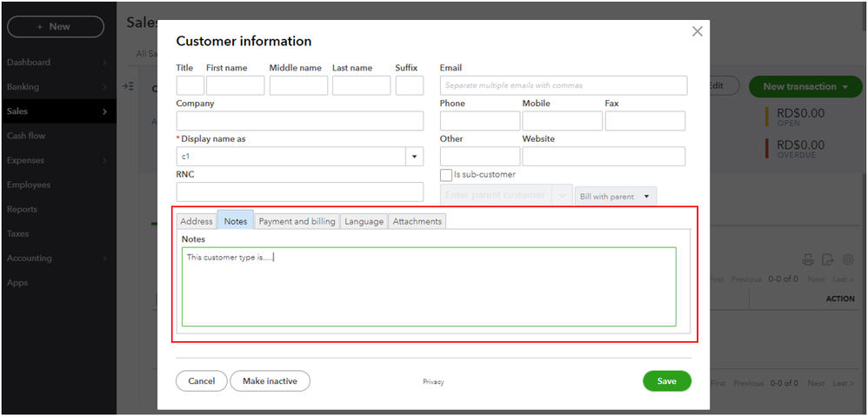Click the Cancel button
The width and height of the screenshot is (868, 417).
(x=202, y=381)
